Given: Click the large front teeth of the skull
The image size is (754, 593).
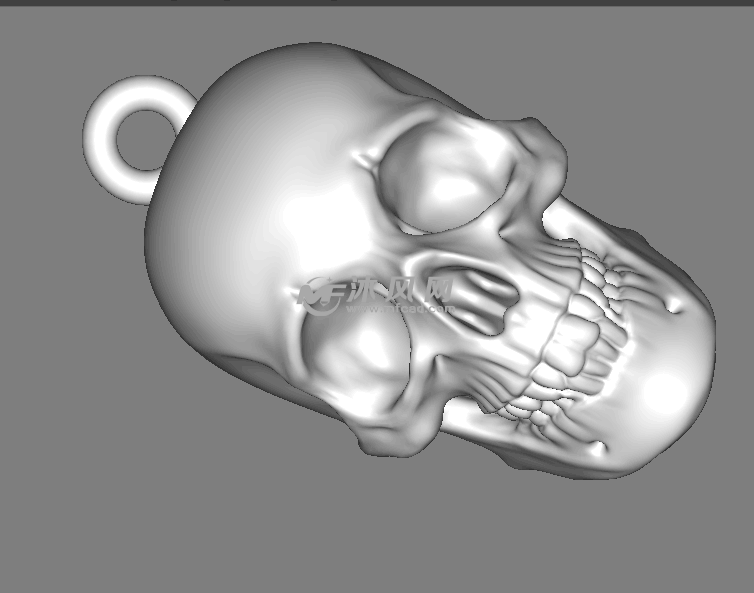Looking at the screenshot, I should pyautogui.click(x=568, y=343).
